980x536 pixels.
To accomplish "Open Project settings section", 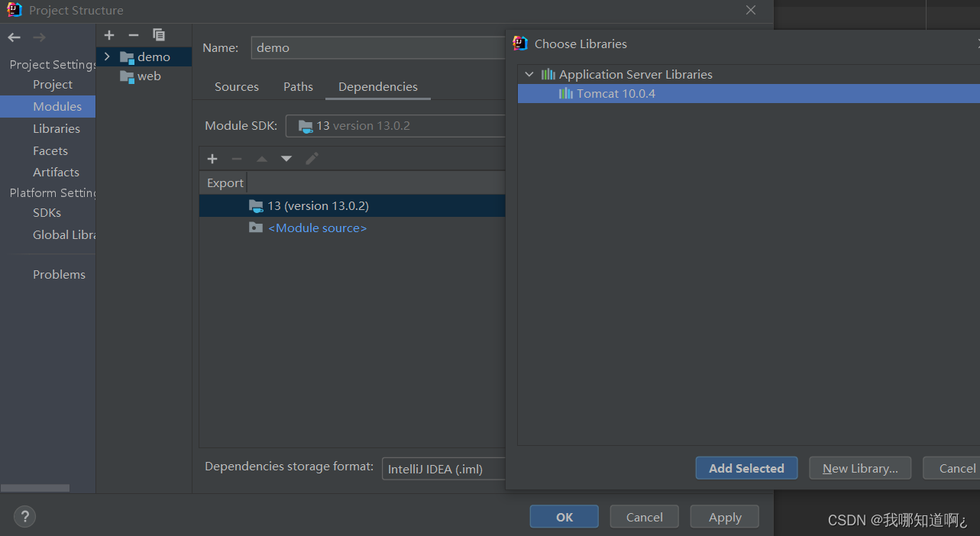I will 53,85.
